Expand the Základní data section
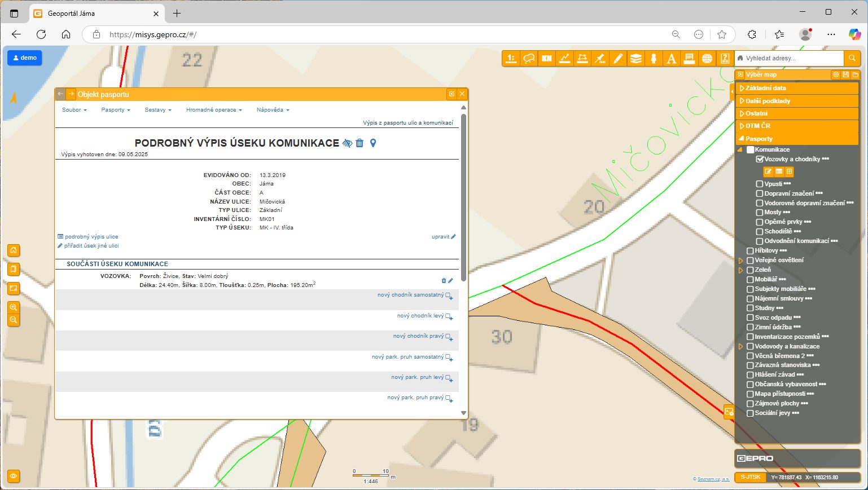 coord(797,88)
